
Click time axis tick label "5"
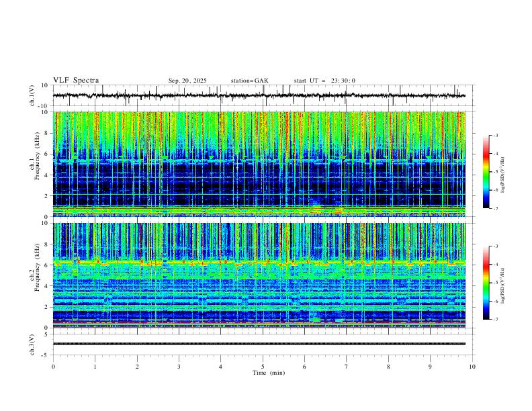(x=263, y=367)
